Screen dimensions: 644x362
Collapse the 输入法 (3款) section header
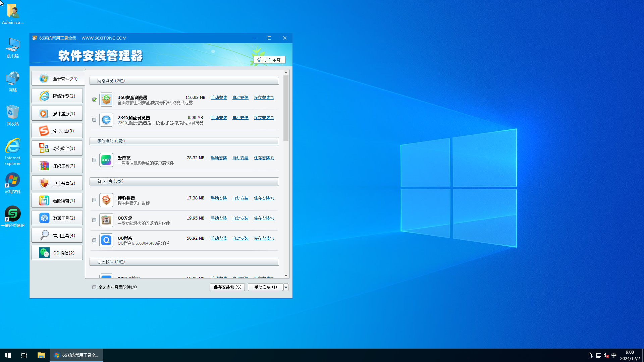pyautogui.click(x=184, y=181)
